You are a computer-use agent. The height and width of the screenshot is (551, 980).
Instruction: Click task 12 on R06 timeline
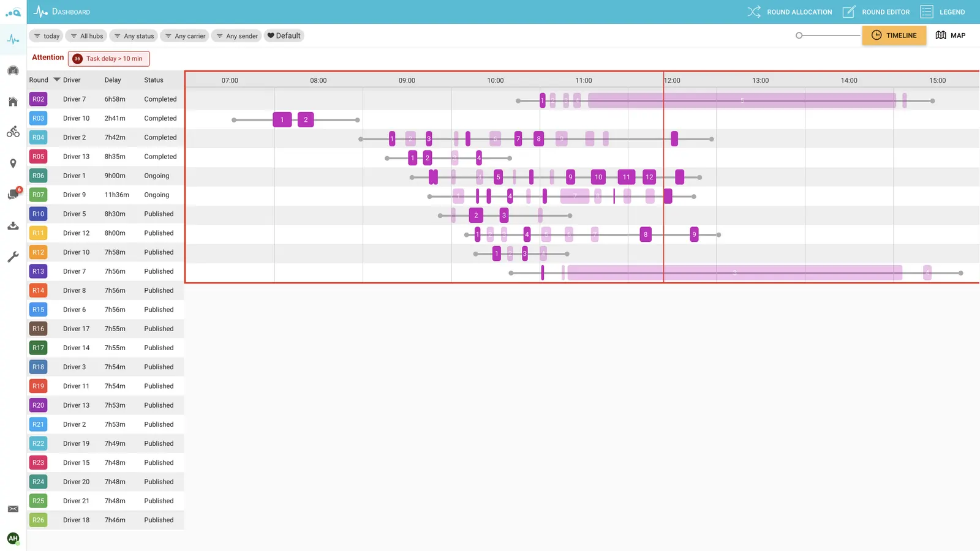point(649,178)
